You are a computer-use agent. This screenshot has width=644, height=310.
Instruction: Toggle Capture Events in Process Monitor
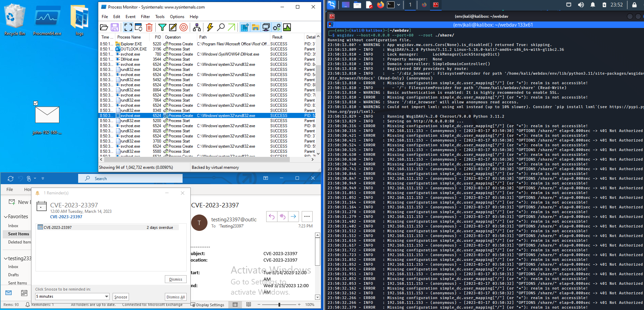click(x=128, y=27)
